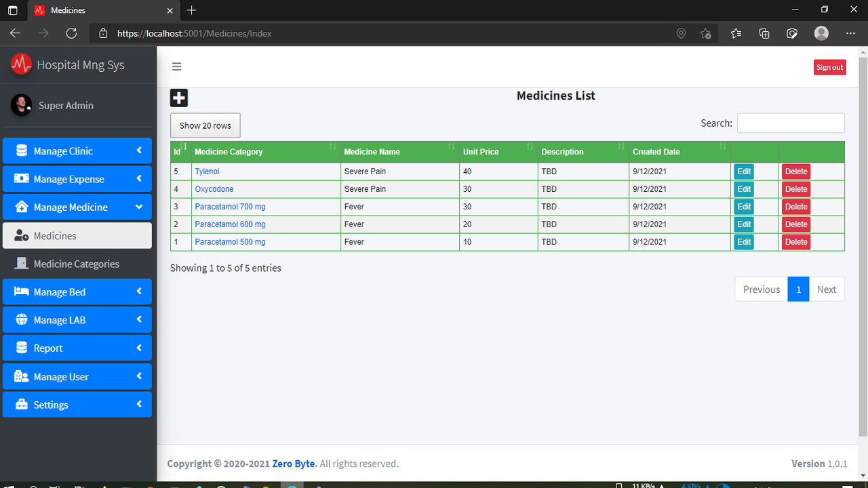Open the hamburger menu icon
Screen dimensions: 868x488
[x=176, y=66]
